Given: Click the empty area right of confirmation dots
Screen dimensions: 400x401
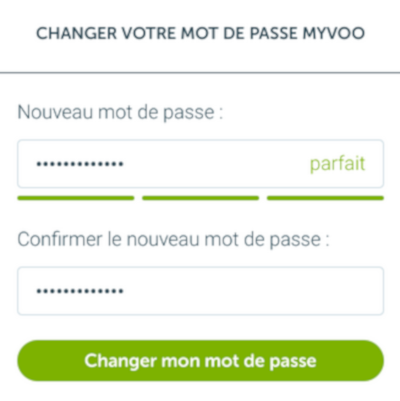Looking at the screenshot, I should pos(253,291).
